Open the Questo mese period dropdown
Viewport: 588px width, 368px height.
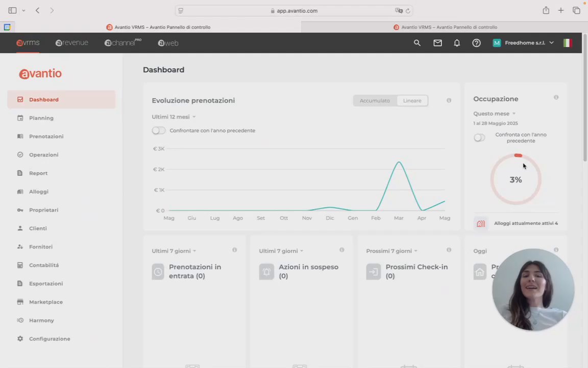coord(494,113)
